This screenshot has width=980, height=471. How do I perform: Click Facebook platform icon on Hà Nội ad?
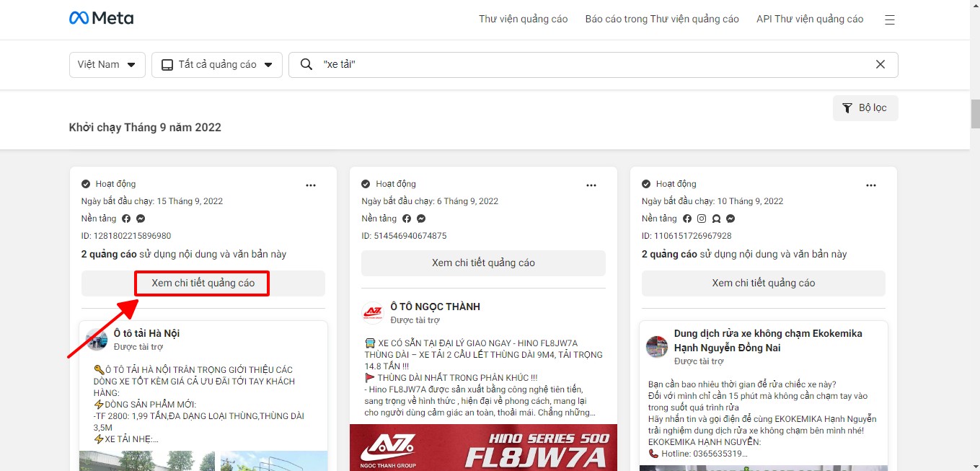coord(126,219)
